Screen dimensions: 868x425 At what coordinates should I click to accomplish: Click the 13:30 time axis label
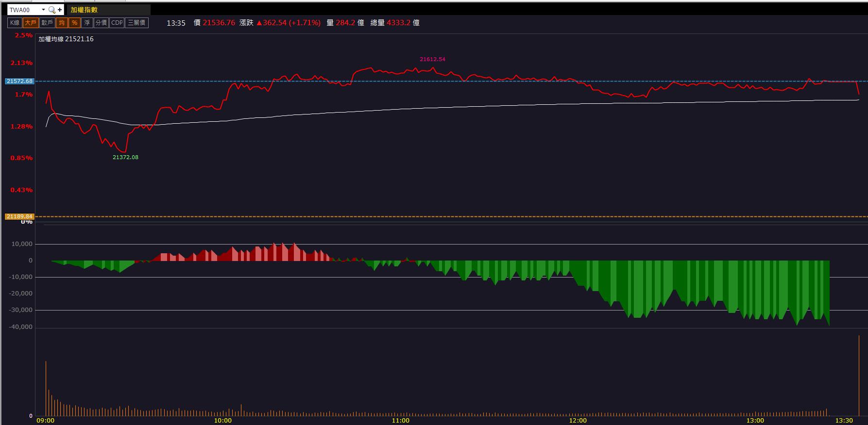(844, 421)
